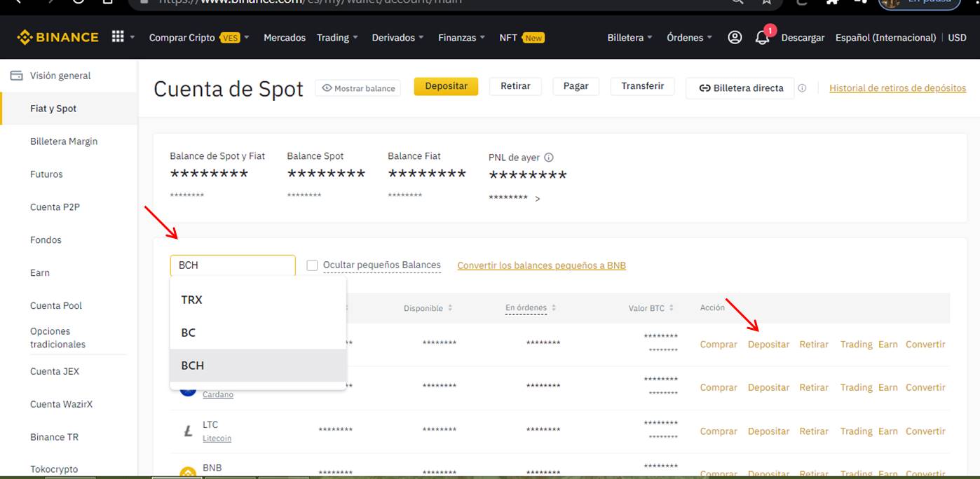Expand the Derivados menu
980x479 pixels.
pos(398,38)
